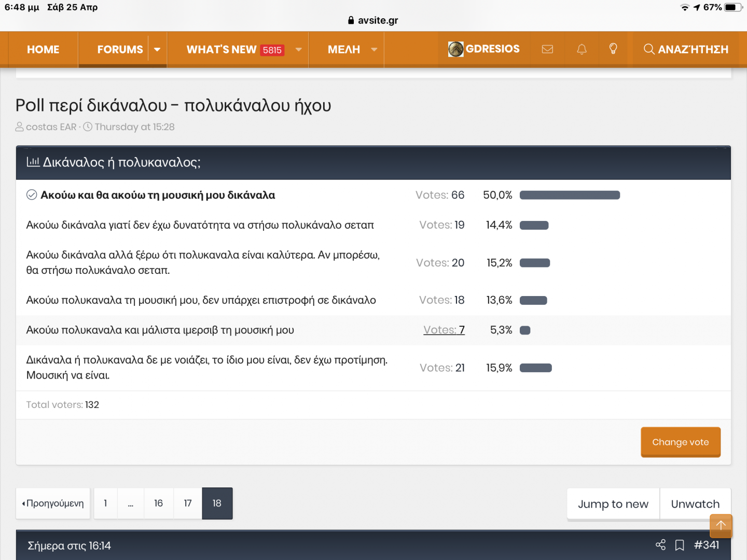Screen dimensions: 747x560
Task: Click option 'δεν υπάρχει επιστροφή σε δικάναλο'
Action: [201, 300]
